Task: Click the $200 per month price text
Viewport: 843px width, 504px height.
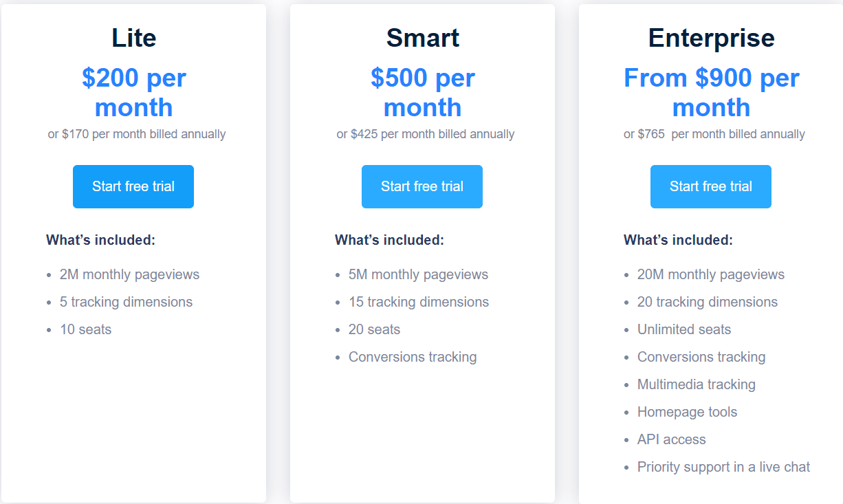Action: (x=133, y=92)
